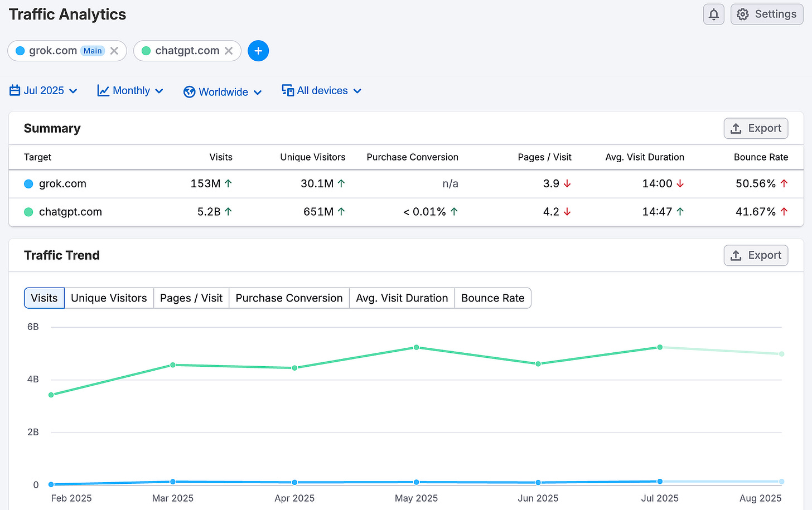Switch chart to Visits tab

[x=44, y=298]
